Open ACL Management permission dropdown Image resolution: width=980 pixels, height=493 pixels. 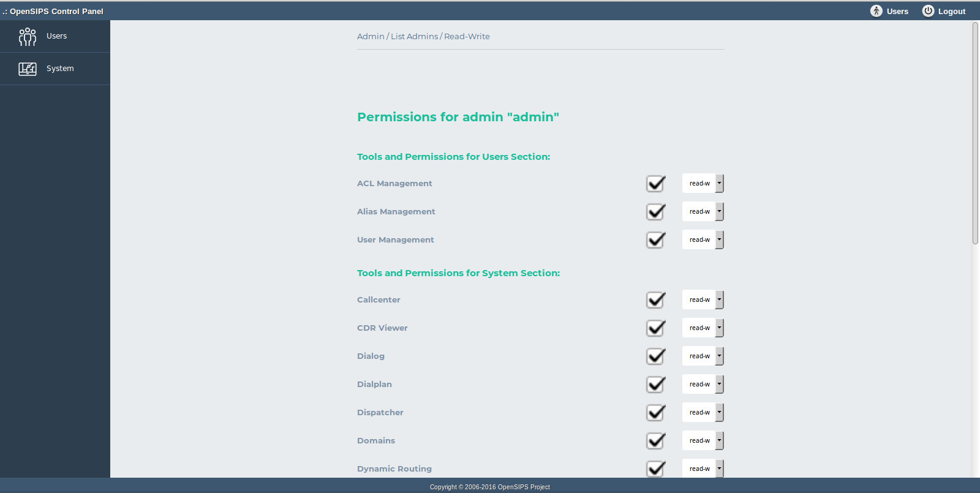click(x=703, y=183)
